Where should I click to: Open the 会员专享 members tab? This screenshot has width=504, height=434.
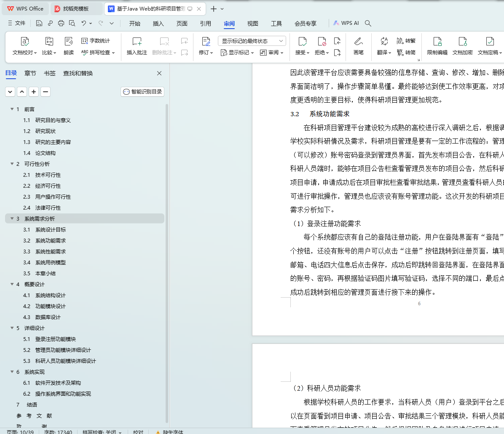click(306, 24)
